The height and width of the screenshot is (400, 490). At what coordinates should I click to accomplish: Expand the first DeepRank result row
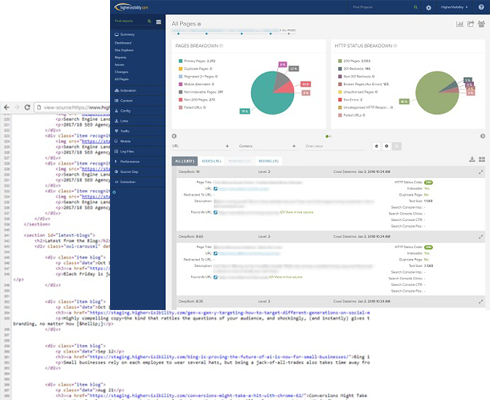tap(481, 172)
